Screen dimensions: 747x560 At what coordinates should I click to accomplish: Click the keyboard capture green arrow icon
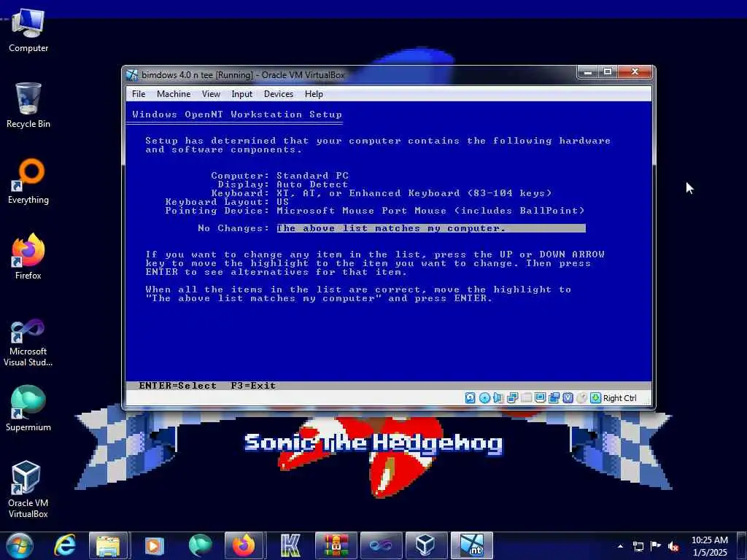(595, 398)
